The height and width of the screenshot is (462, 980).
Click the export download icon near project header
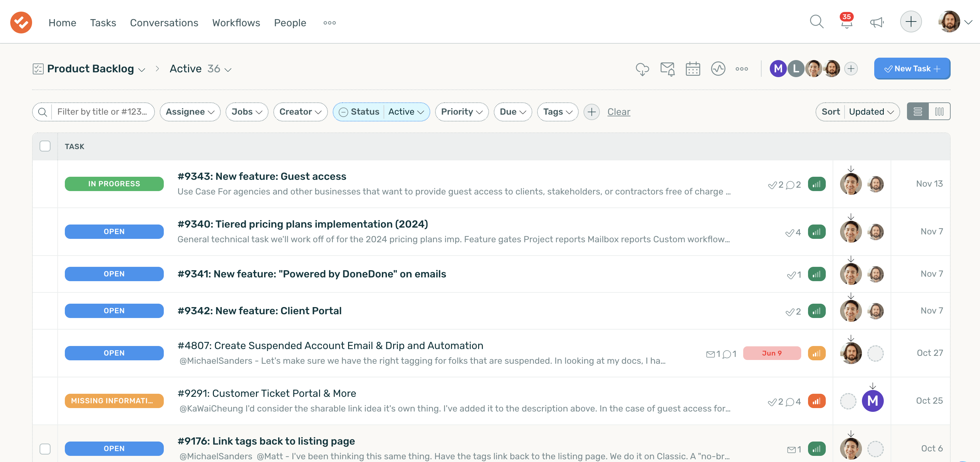643,69
